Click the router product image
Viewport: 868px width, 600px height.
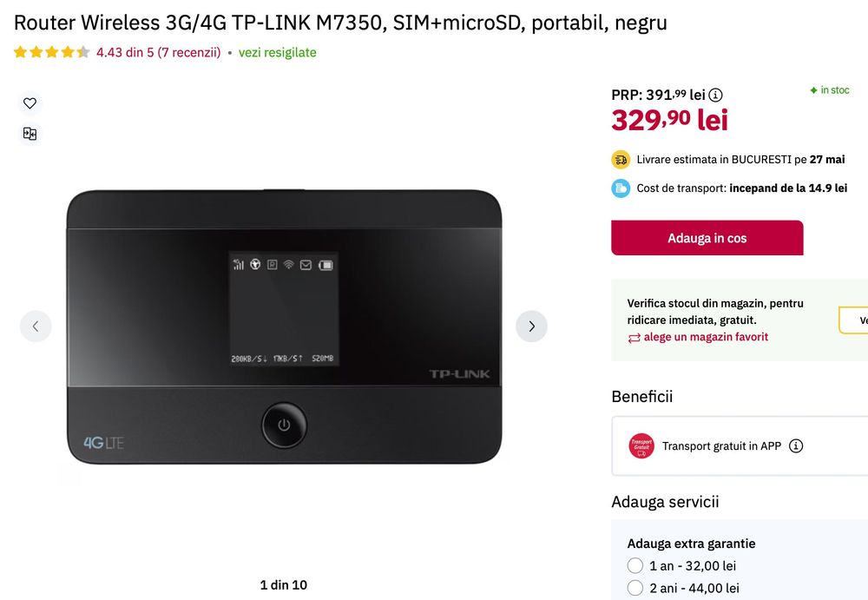pos(284,326)
